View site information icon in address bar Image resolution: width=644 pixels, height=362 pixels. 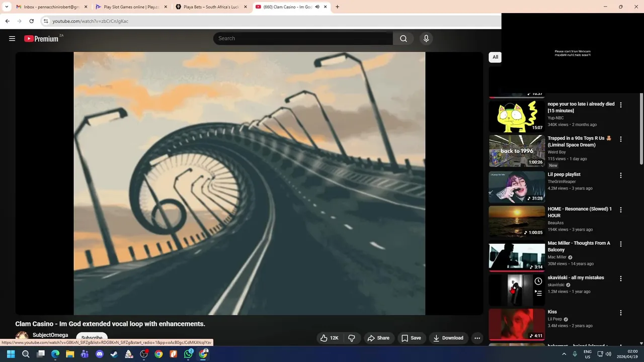point(46,21)
